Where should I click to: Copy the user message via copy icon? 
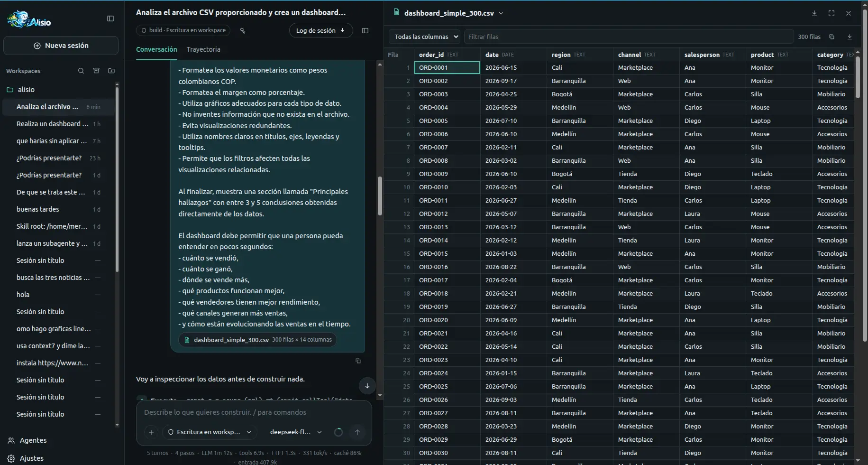358,361
